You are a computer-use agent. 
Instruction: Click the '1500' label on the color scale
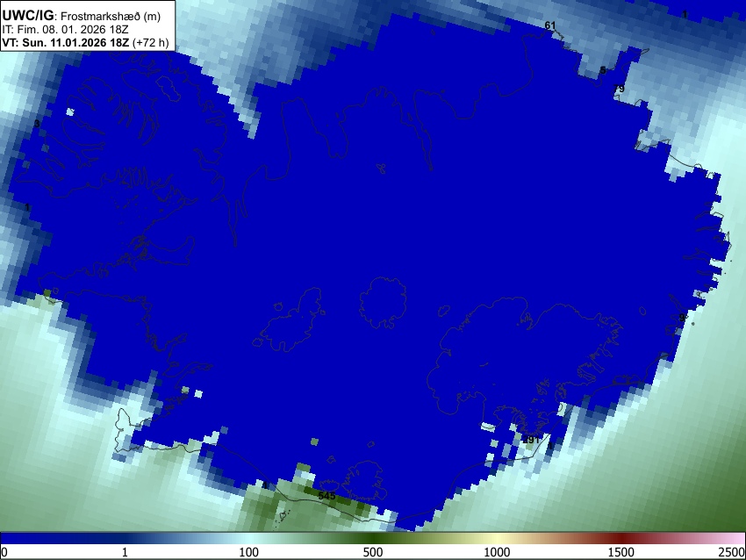[x=621, y=552]
